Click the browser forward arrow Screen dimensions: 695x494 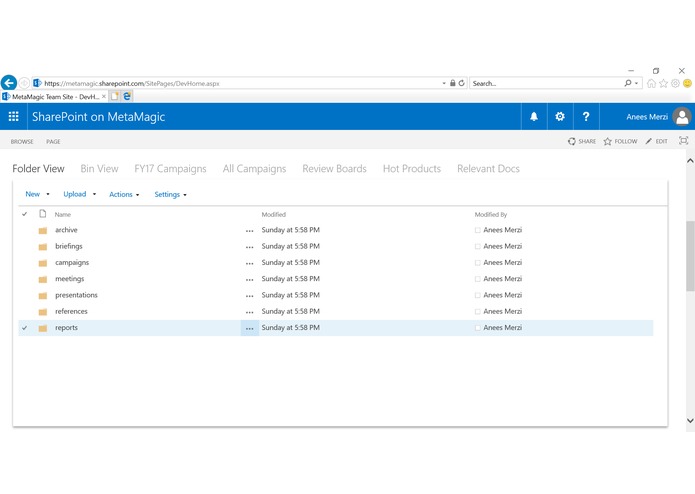coord(24,83)
